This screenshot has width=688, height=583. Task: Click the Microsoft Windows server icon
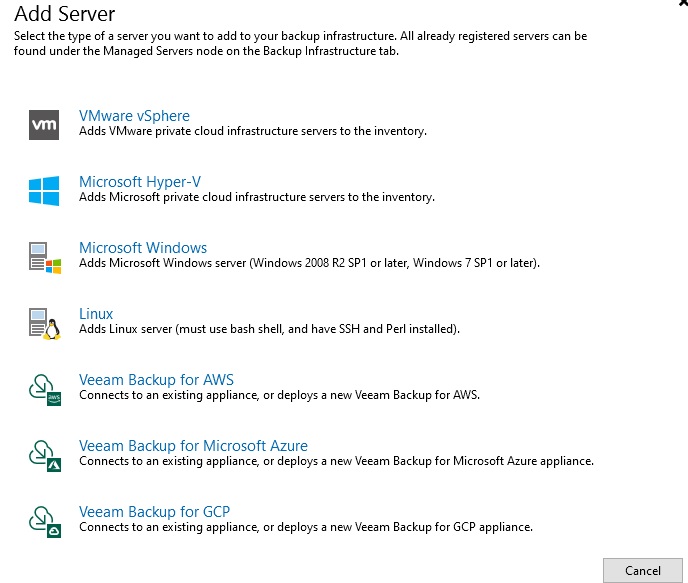45,258
